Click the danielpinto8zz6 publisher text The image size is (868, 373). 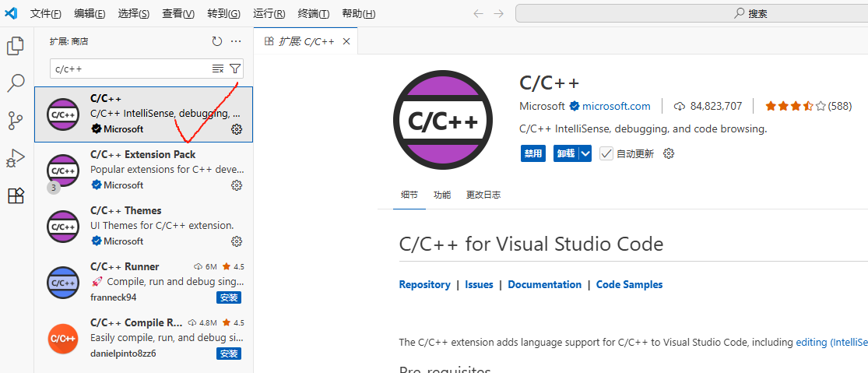[x=123, y=353]
